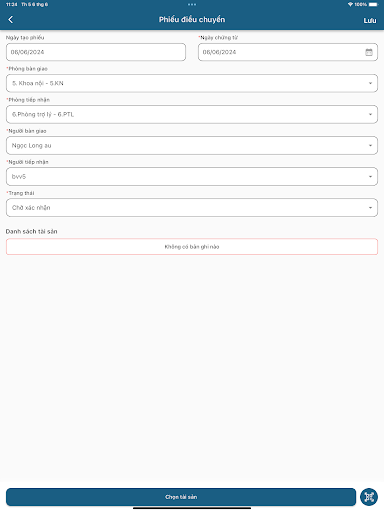Tap the three dots at top center
Image resolution: width=384 pixels, height=512 pixels.
192,4
